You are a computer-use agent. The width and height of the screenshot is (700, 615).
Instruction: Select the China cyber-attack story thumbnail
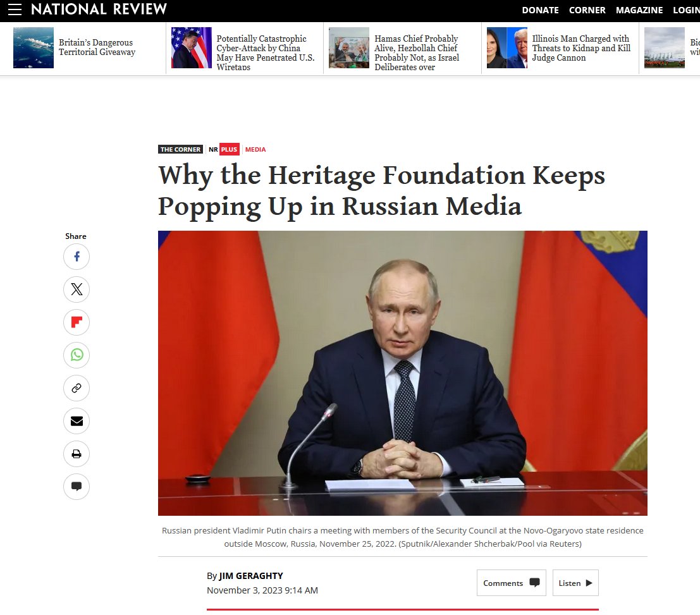[191, 48]
